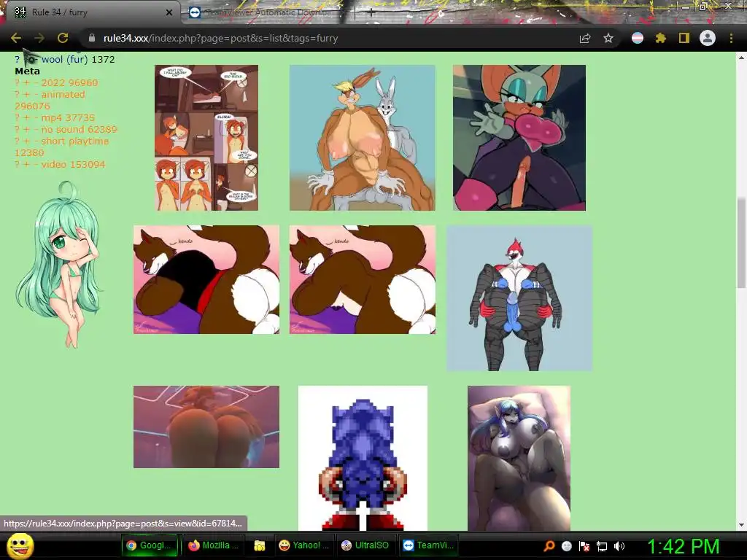The height and width of the screenshot is (560, 747).
Task: Click the flag with red X tray icon
Action: (x=584, y=546)
